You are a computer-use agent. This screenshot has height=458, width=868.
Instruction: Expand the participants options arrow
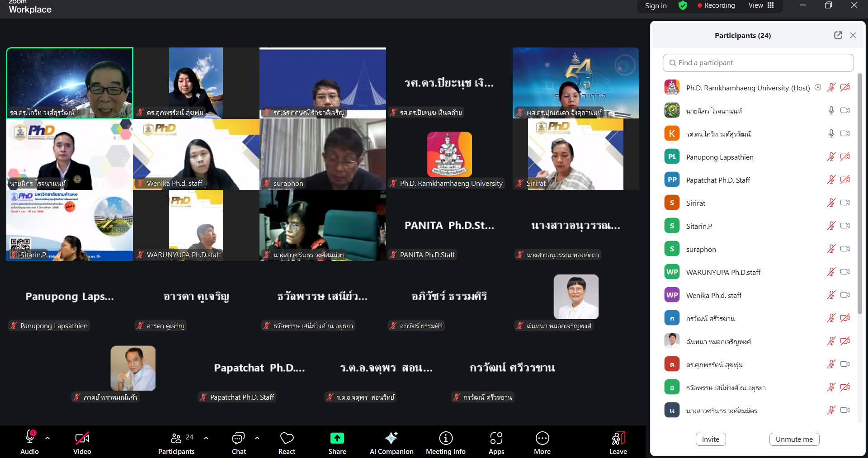tap(206, 438)
